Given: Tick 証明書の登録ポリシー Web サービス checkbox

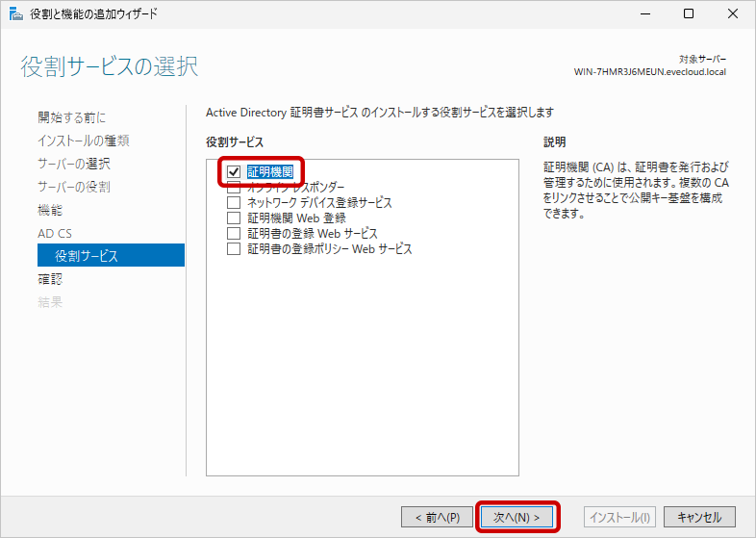Looking at the screenshot, I should 234,249.
